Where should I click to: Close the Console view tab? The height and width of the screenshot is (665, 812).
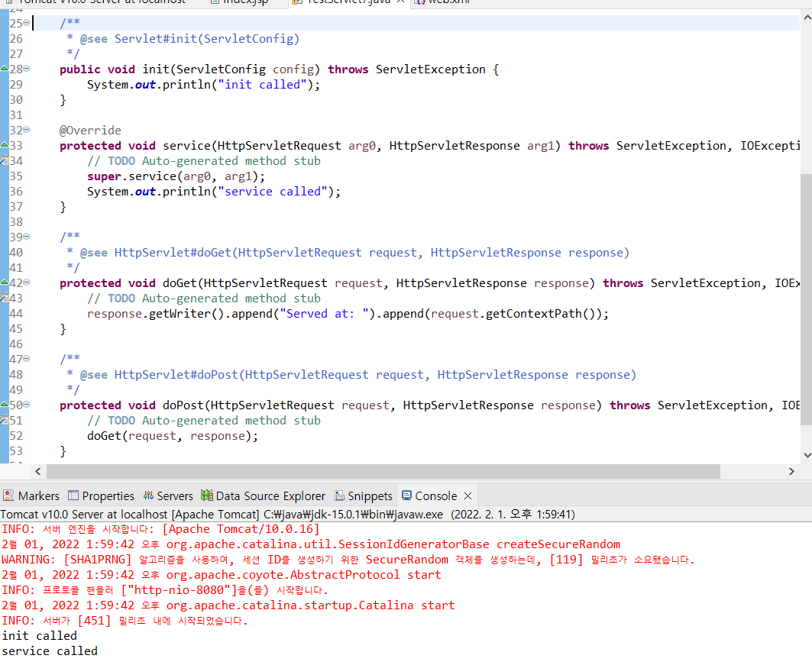point(468,496)
